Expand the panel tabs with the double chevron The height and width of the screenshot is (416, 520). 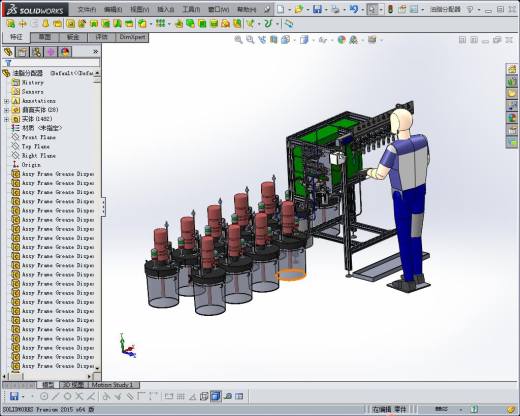(x=95, y=52)
